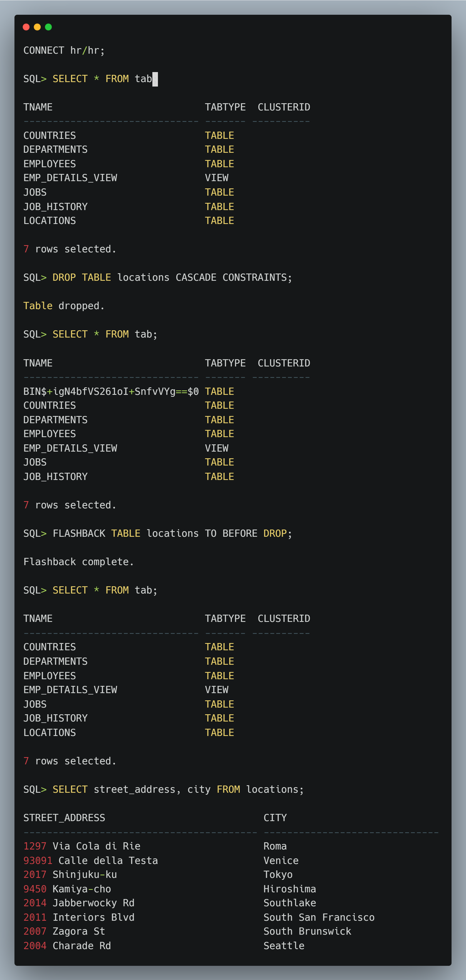This screenshot has height=980, width=466.
Task: Select '93091 Calle della Testa' address
Action: pos(90,861)
